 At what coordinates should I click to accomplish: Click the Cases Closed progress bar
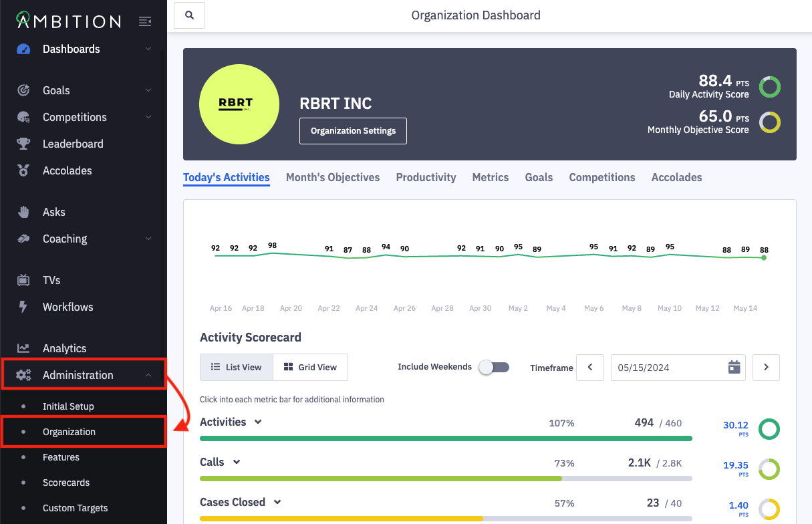(x=446, y=518)
